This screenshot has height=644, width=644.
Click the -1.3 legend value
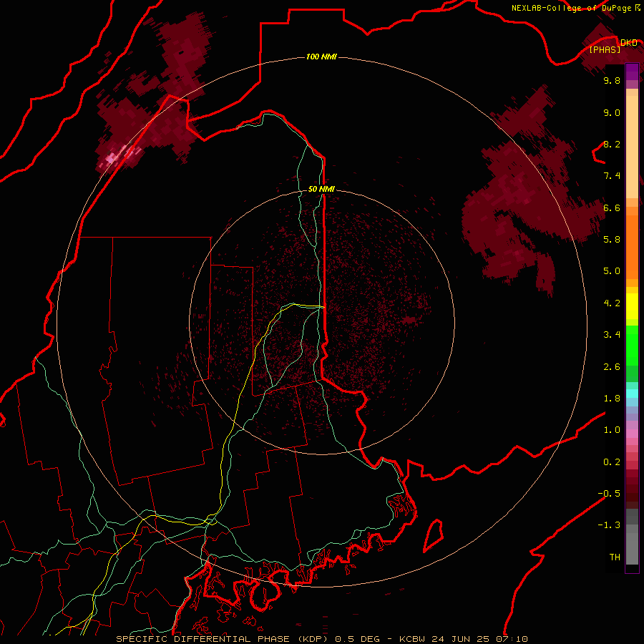pyautogui.click(x=609, y=525)
